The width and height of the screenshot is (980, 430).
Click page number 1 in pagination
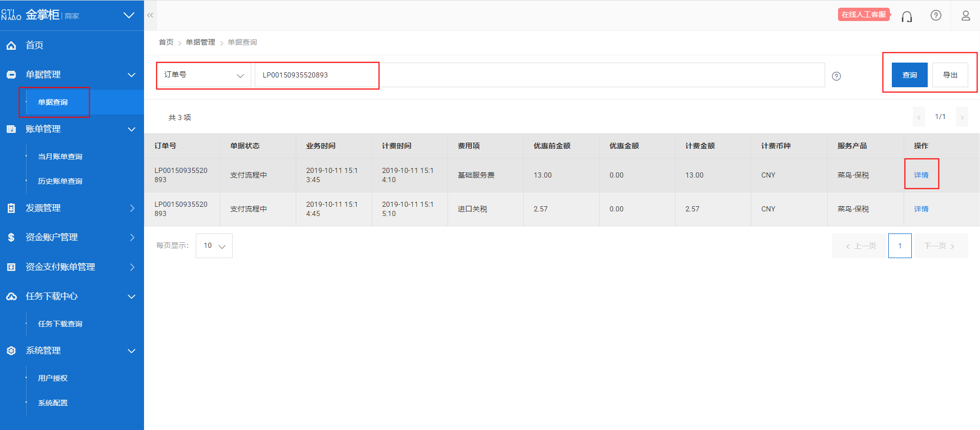click(900, 246)
